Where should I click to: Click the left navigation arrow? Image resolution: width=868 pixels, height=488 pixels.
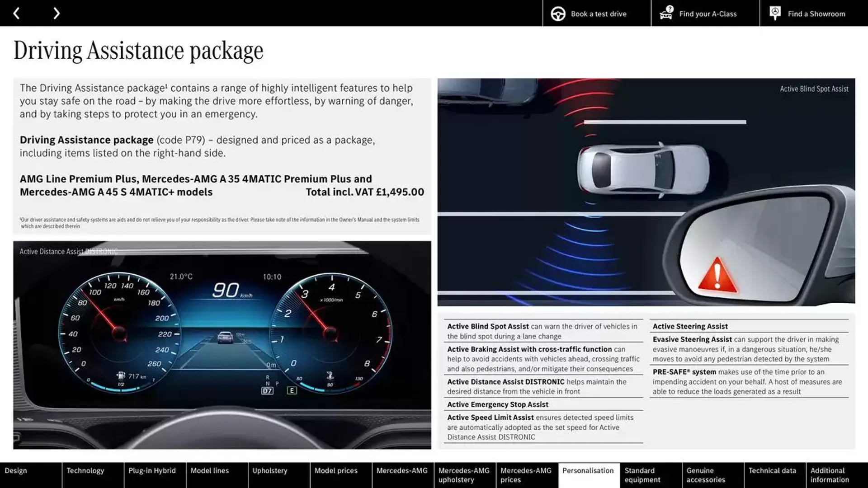click(x=17, y=13)
